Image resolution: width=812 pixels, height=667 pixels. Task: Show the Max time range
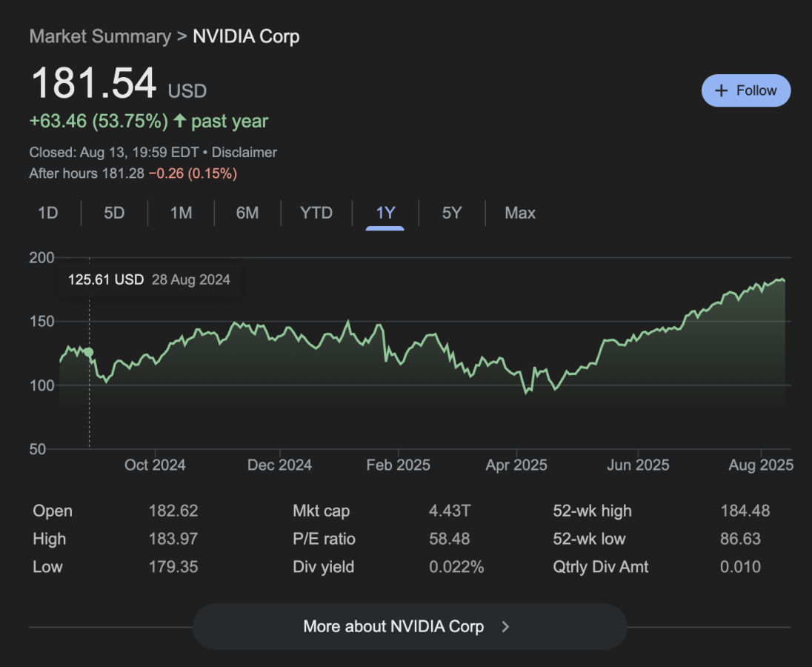(x=520, y=213)
